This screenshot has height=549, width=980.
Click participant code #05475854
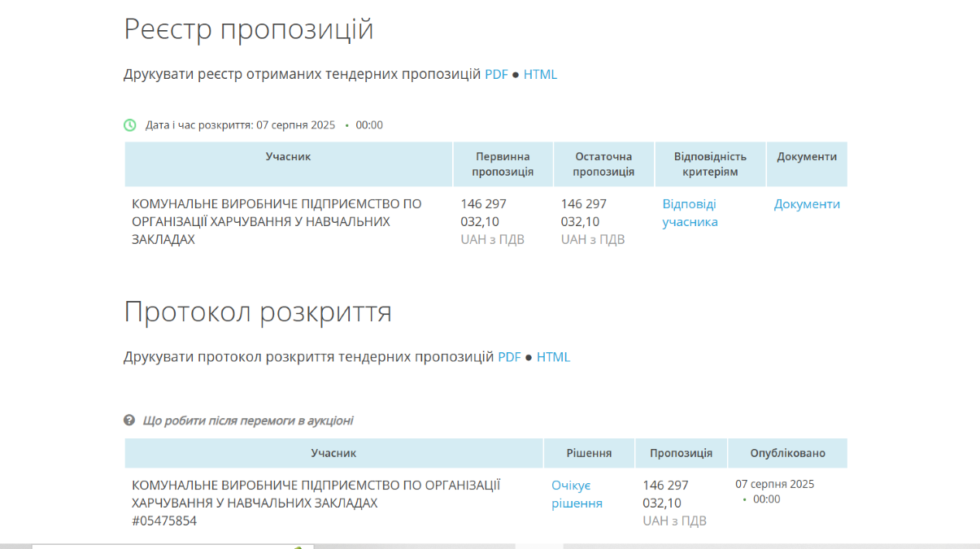click(164, 521)
